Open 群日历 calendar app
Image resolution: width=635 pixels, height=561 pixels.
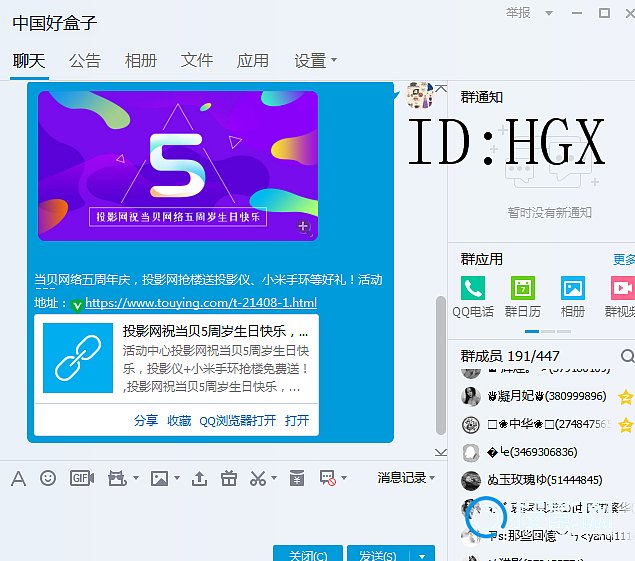pos(522,288)
